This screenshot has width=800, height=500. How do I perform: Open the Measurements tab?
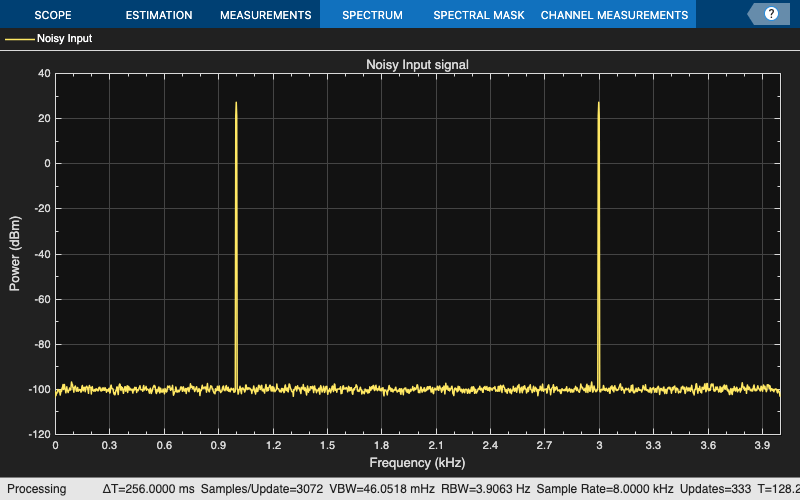click(x=266, y=15)
